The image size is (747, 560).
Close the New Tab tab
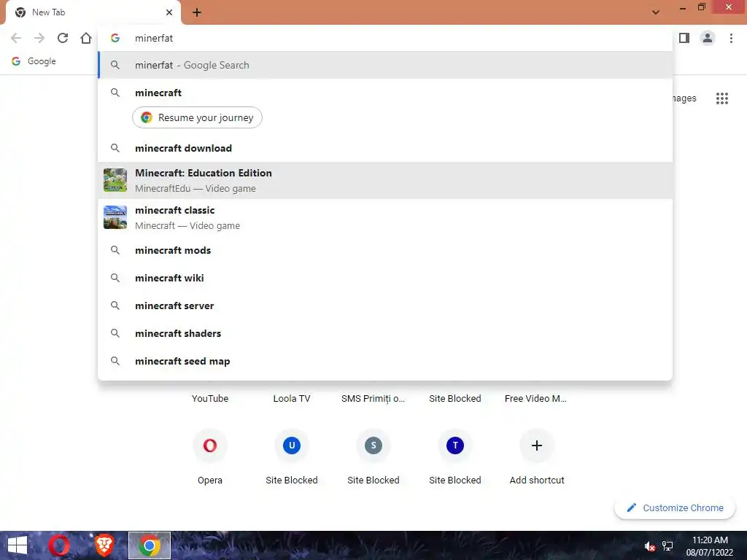tap(169, 12)
